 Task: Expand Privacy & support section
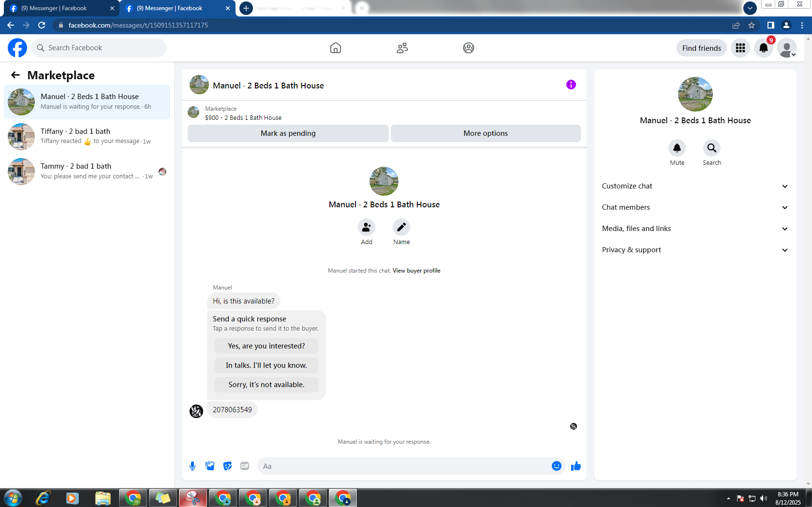[695, 250]
